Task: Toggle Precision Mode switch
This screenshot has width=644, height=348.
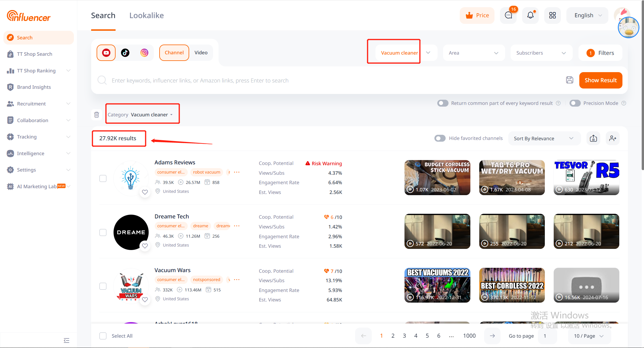Action: (x=575, y=103)
